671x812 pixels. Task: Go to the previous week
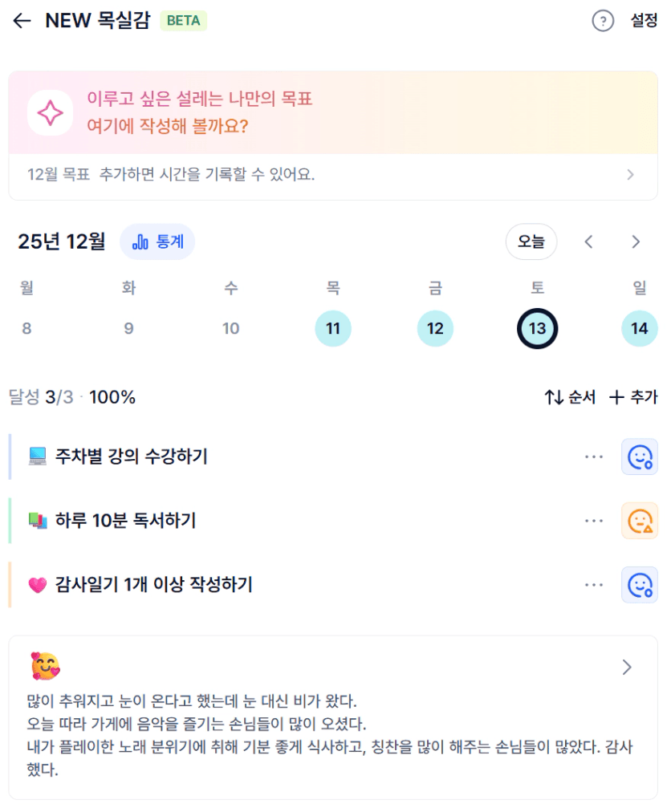pyautogui.click(x=589, y=242)
